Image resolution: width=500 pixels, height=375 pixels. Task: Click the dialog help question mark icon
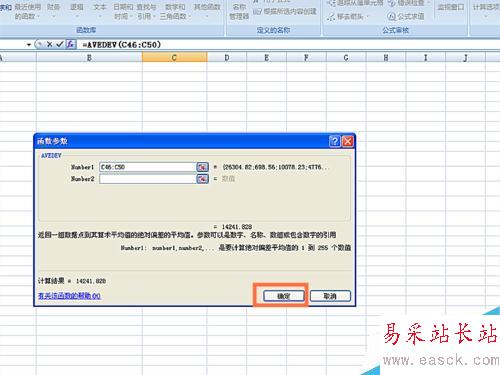(335, 141)
